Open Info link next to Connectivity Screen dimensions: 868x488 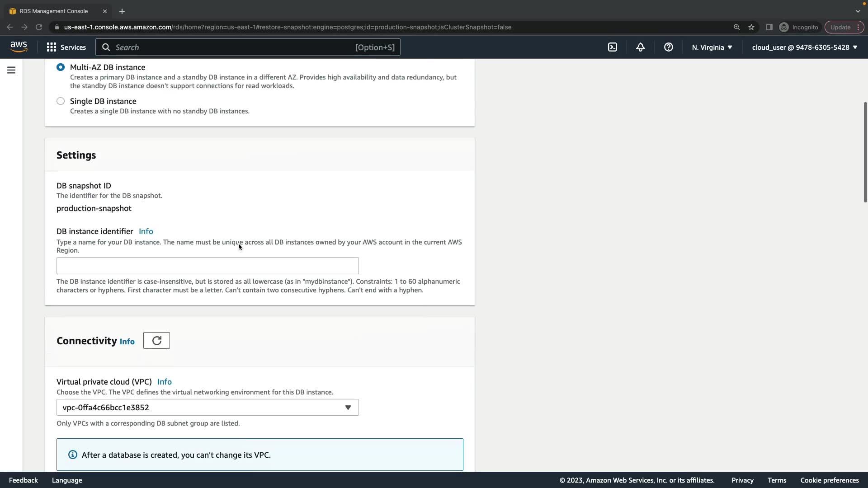(x=127, y=342)
